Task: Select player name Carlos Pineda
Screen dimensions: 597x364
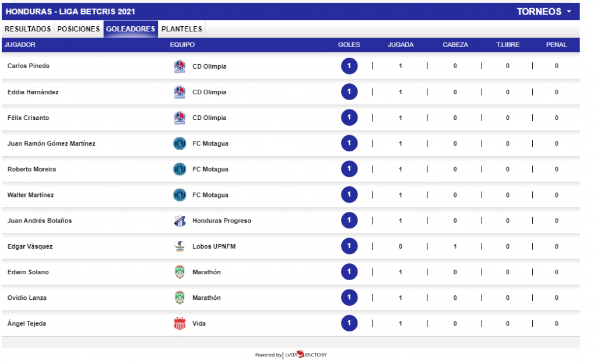Action: tap(29, 66)
